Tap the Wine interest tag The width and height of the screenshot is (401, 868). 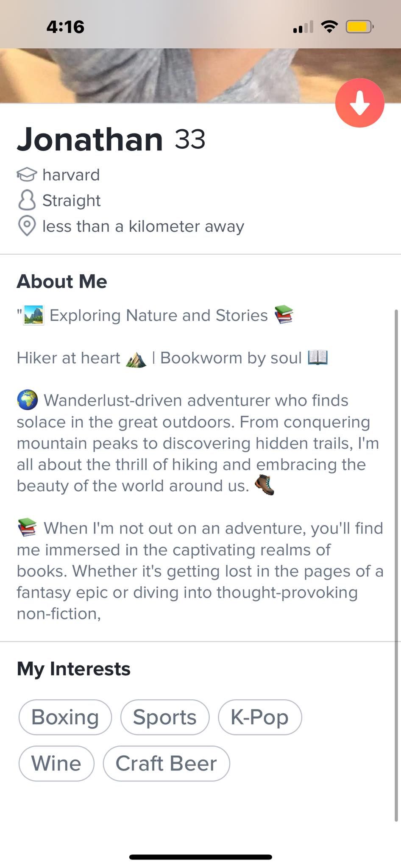[56, 763]
